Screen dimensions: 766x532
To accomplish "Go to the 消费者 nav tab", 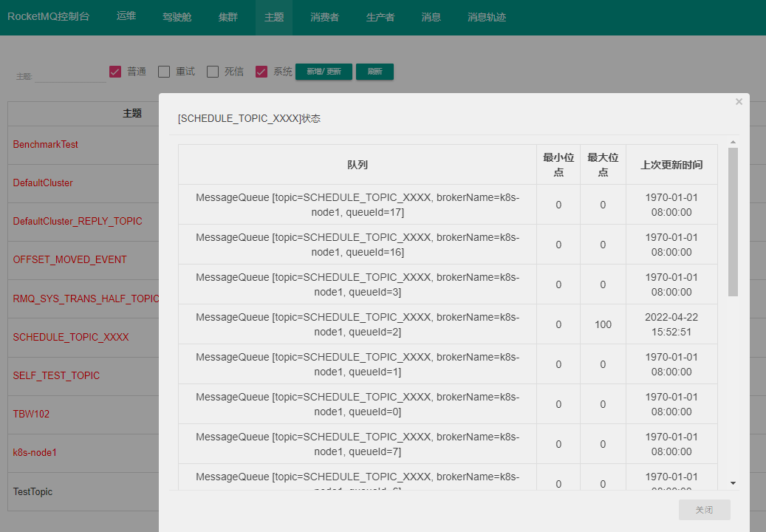I will (x=325, y=17).
